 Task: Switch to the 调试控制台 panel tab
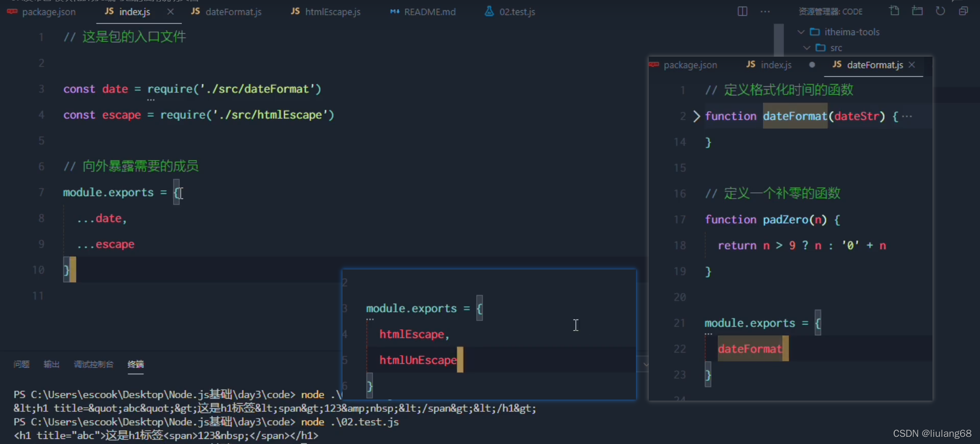(x=94, y=364)
